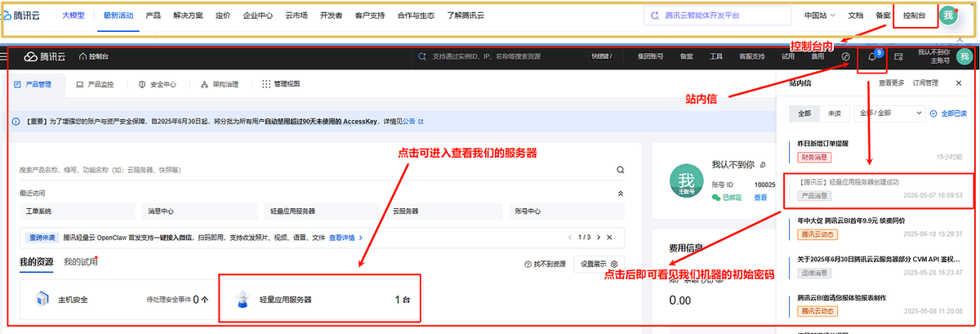Screen dimensions: 980x334
Task: Click the 控制台 button in the top header
Action: pyautogui.click(x=915, y=16)
